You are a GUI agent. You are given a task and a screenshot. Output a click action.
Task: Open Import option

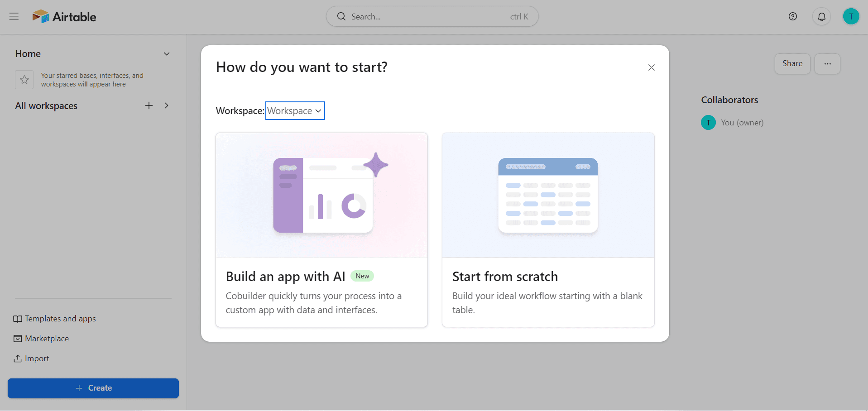pos(31,358)
